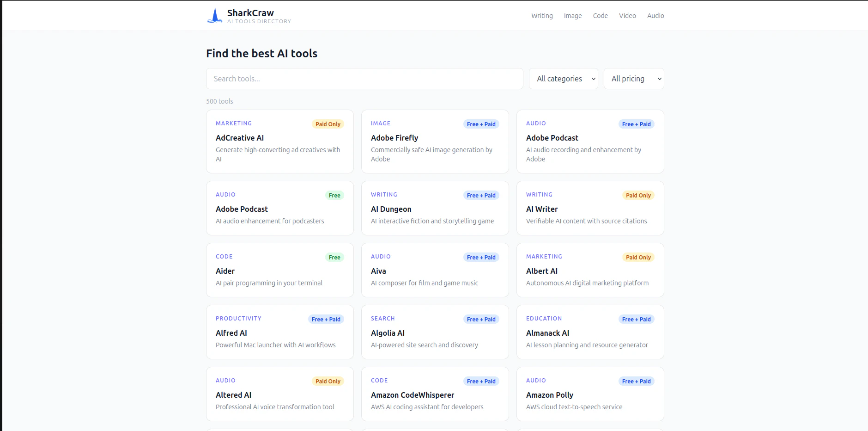Image resolution: width=868 pixels, height=431 pixels.
Task: Click the Free badge on Aider card
Action: click(334, 257)
